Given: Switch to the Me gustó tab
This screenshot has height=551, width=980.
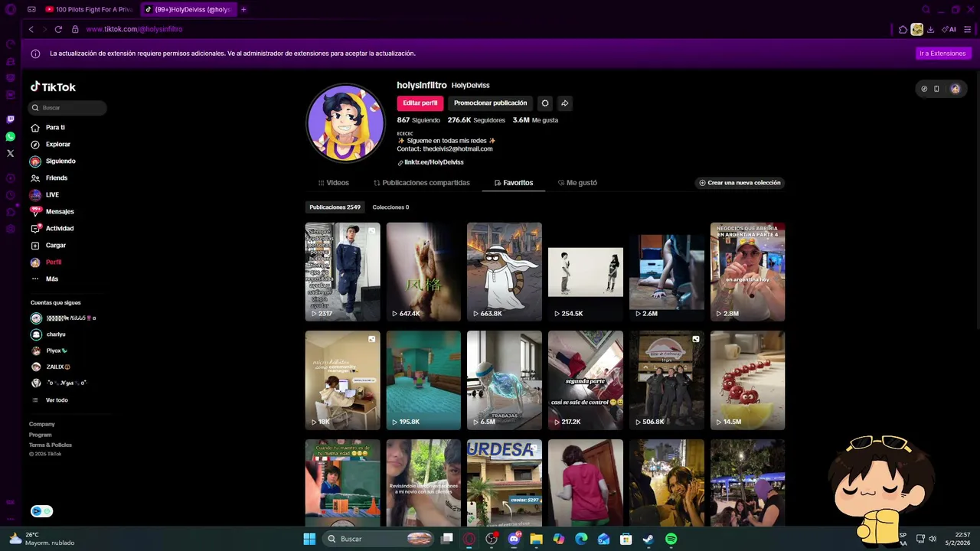Looking at the screenshot, I should click(577, 183).
